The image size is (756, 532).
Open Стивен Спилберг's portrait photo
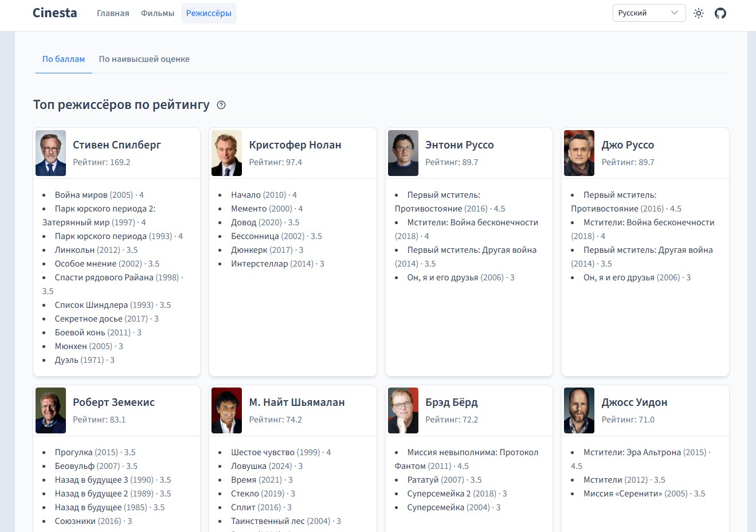coord(51,153)
